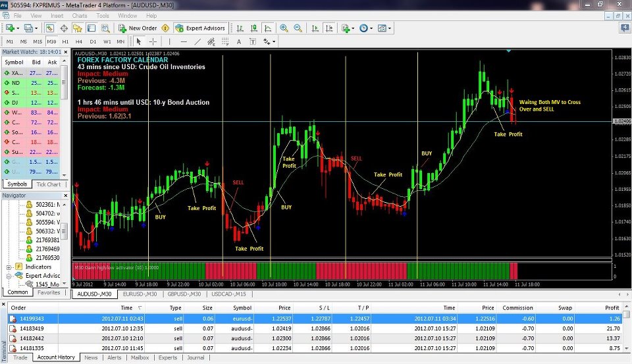The image size is (632, 364).
Task: Expand the Indicators node in Navigator
Action: point(9,267)
